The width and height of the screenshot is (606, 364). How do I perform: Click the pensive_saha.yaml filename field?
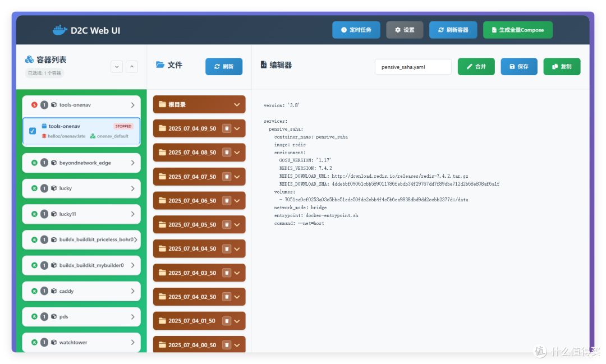click(413, 67)
